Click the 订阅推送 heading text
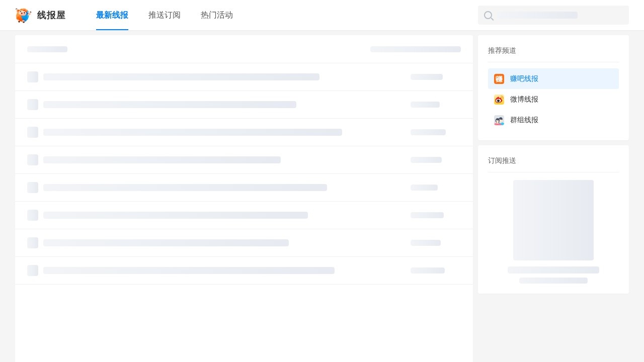 [x=502, y=160]
